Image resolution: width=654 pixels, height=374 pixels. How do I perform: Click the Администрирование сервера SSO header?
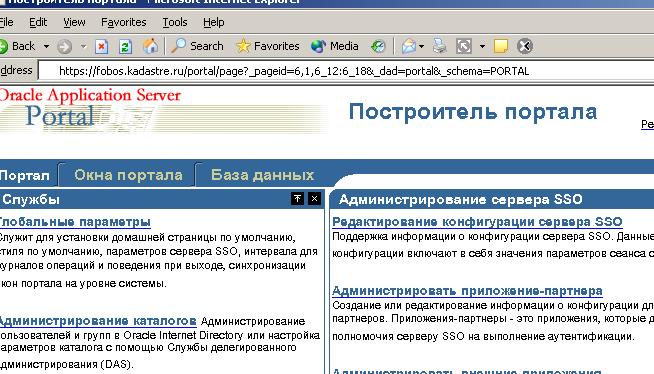coord(460,199)
